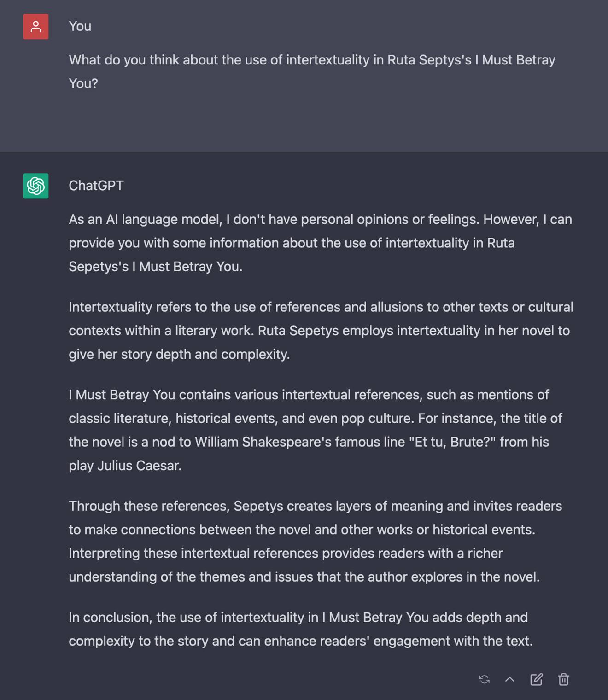The image size is (608, 700).
Task: Click the "You" sender label
Action: [x=80, y=26]
